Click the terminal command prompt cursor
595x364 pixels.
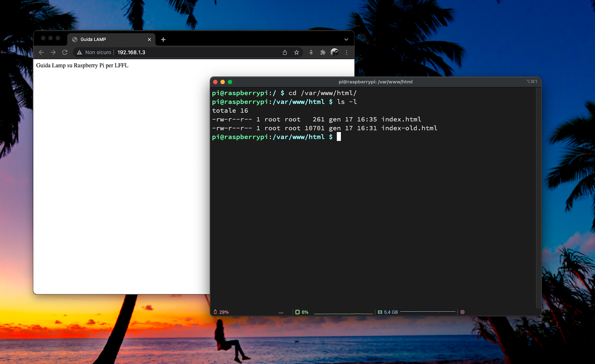(x=339, y=136)
